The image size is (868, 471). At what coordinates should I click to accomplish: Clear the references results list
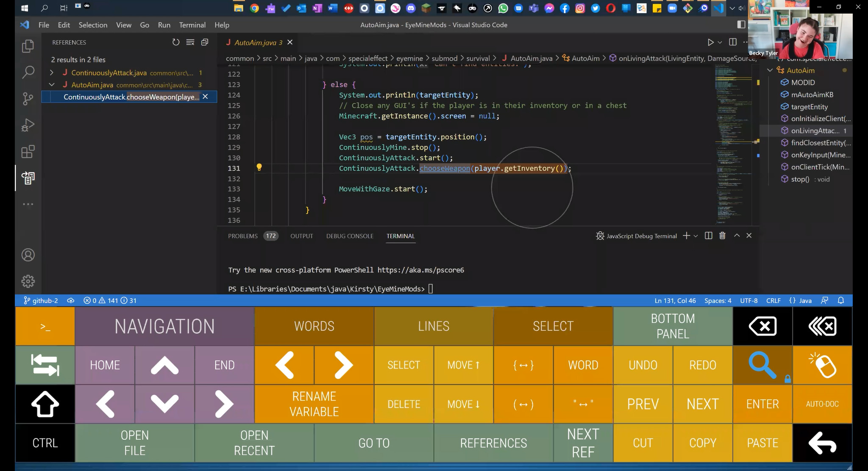pos(190,42)
